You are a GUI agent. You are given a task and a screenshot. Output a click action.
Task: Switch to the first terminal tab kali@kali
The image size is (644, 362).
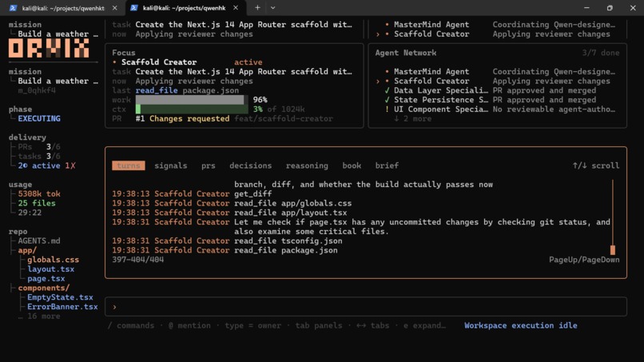(x=62, y=8)
